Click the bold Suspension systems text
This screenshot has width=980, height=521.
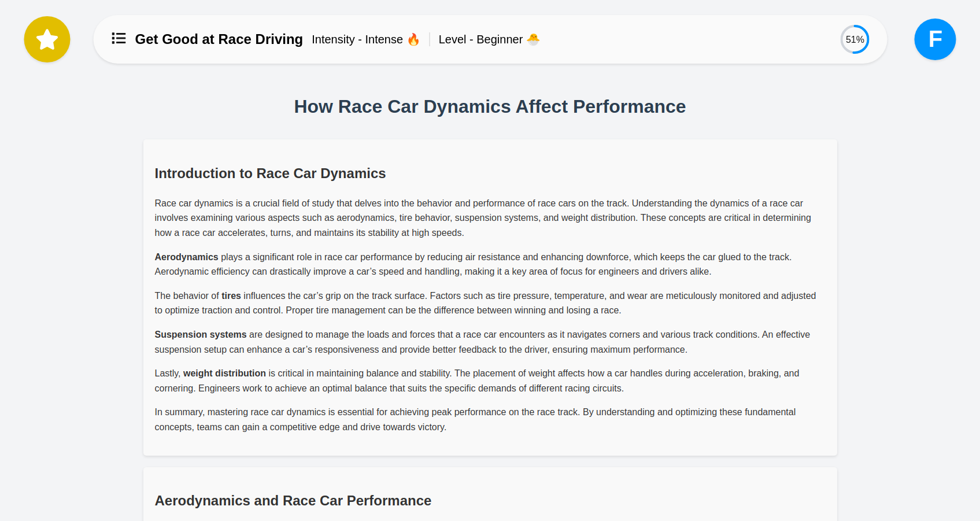[x=201, y=334]
